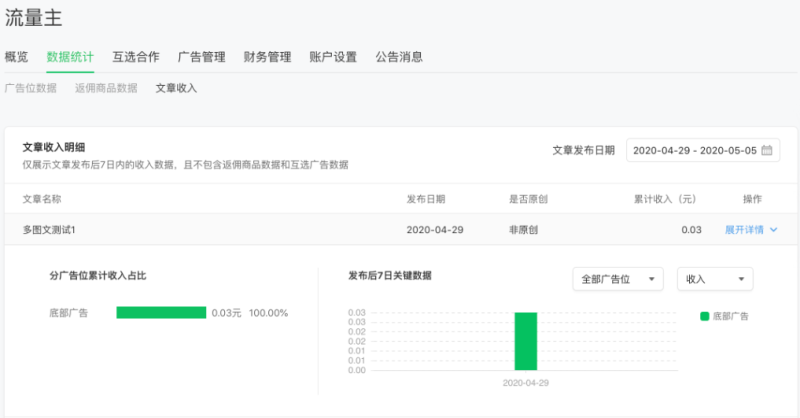Open the 公告消息 tab
The height and width of the screenshot is (418, 800).
coord(399,57)
